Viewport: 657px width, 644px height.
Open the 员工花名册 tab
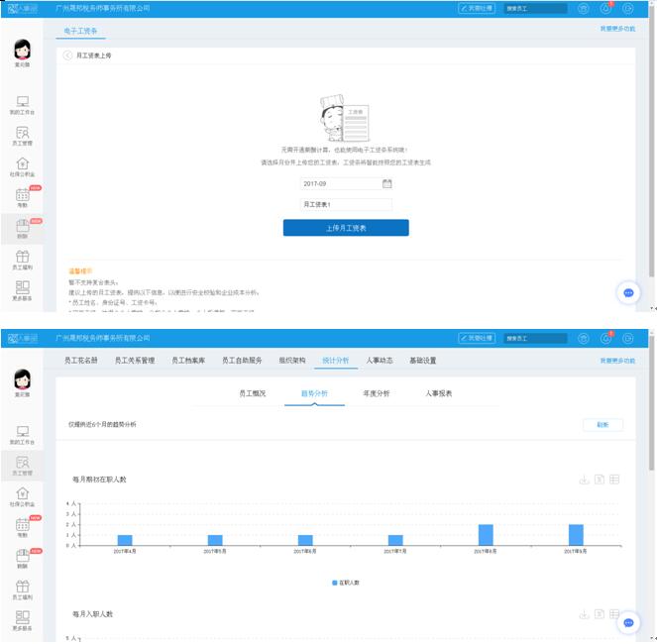tap(81, 361)
